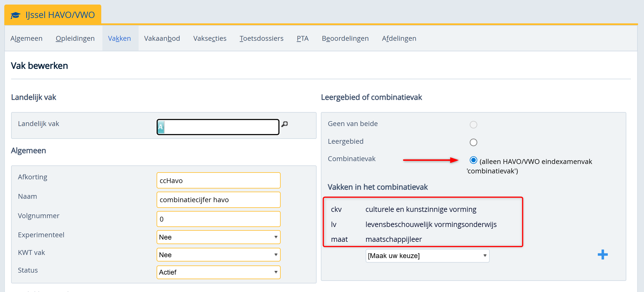Focus the Volgnummer input field
The height and width of the screenshot is (292, 644).
click(x=218, y=219)
